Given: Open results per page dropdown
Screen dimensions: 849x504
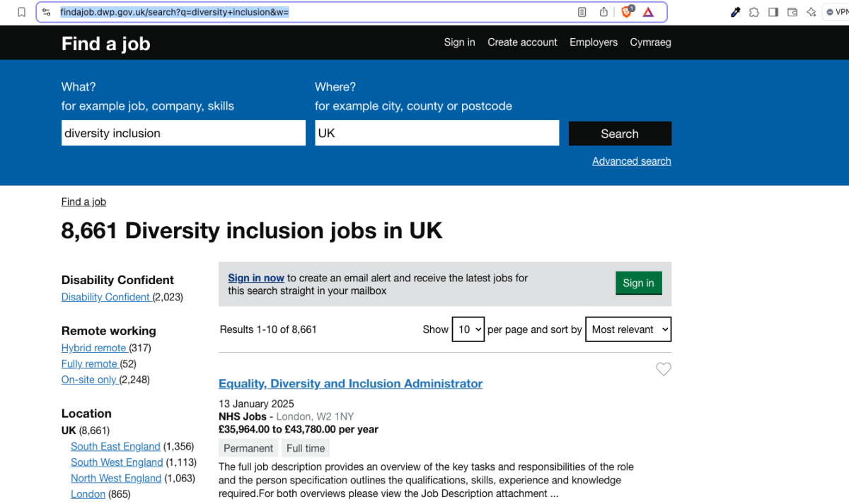Looking at the screenshot, I should [x=468, y=329].
